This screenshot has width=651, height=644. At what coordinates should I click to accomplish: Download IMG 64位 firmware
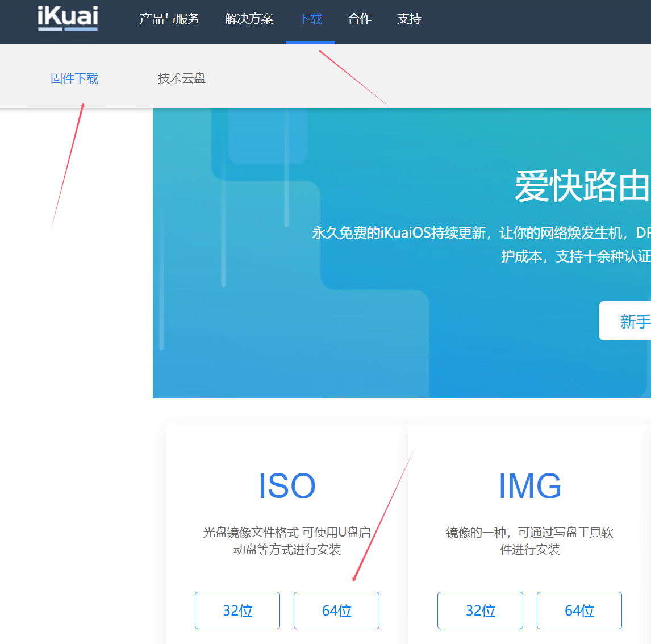pos(579,610)
